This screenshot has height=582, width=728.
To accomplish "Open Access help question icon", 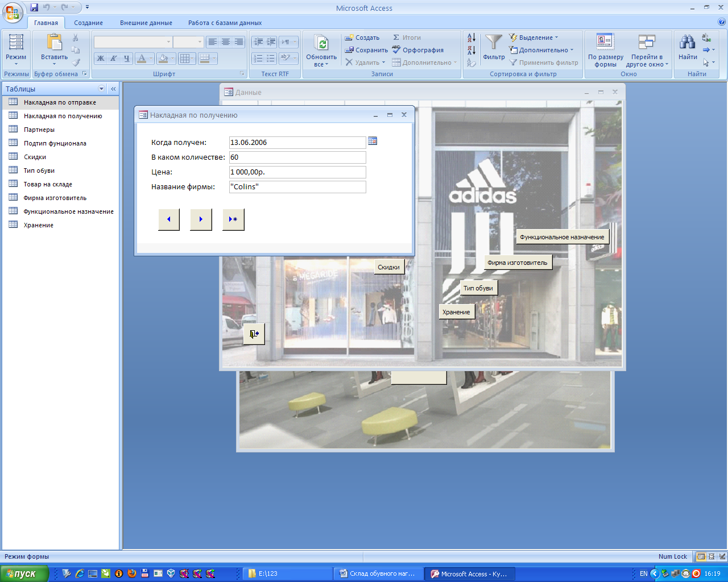I will [722, 23].
